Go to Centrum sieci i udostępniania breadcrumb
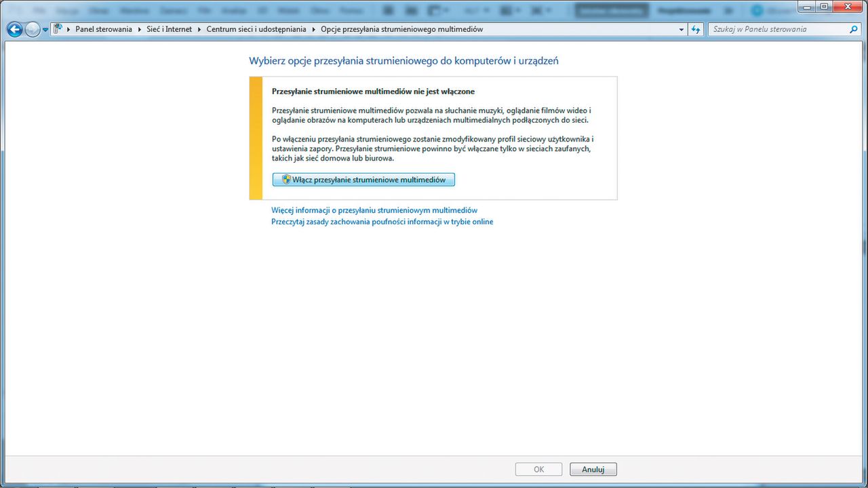 256,30
